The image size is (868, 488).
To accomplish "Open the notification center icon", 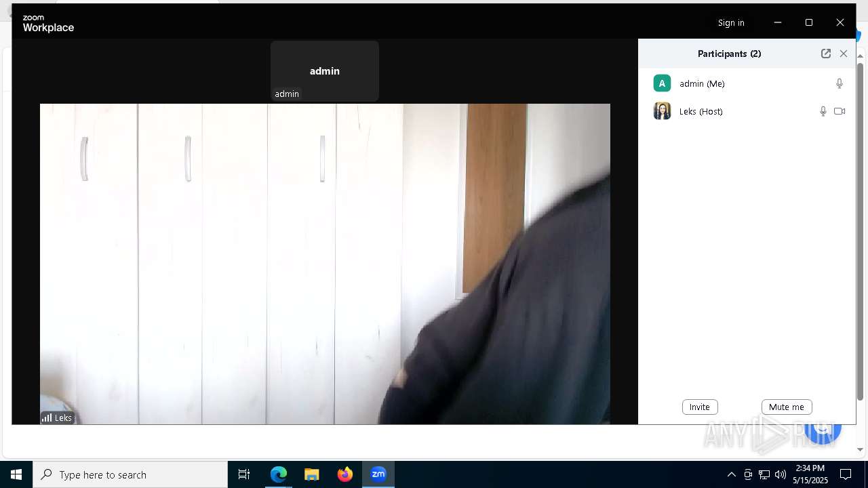I will tap(846, 474).
